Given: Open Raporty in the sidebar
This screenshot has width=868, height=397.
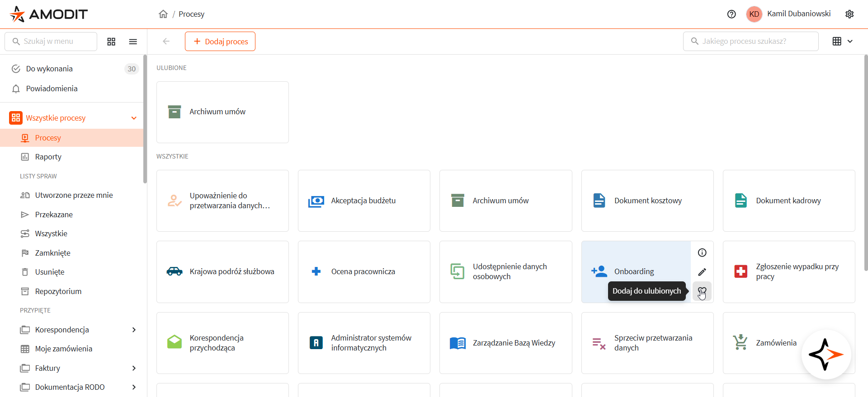Looking at the screenshot, I should 48,157.
